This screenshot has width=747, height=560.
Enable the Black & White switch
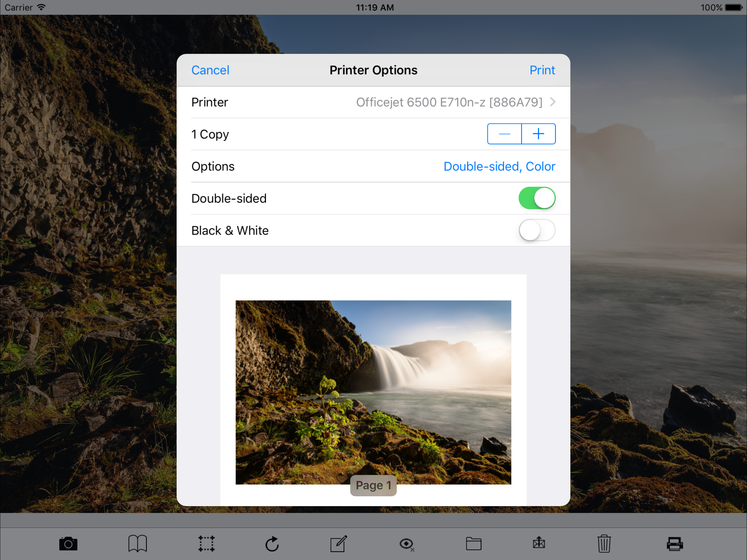pyautogui.click(x=537, y=230)
